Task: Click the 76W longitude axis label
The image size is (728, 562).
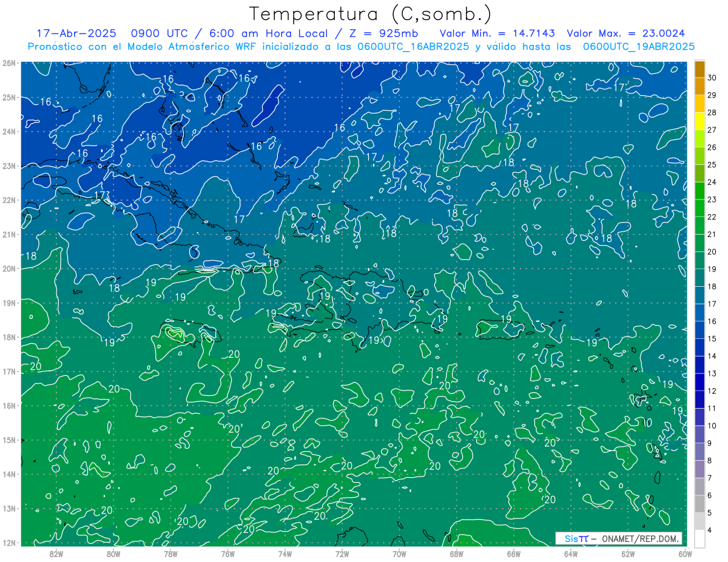Action: click(227, 554)
